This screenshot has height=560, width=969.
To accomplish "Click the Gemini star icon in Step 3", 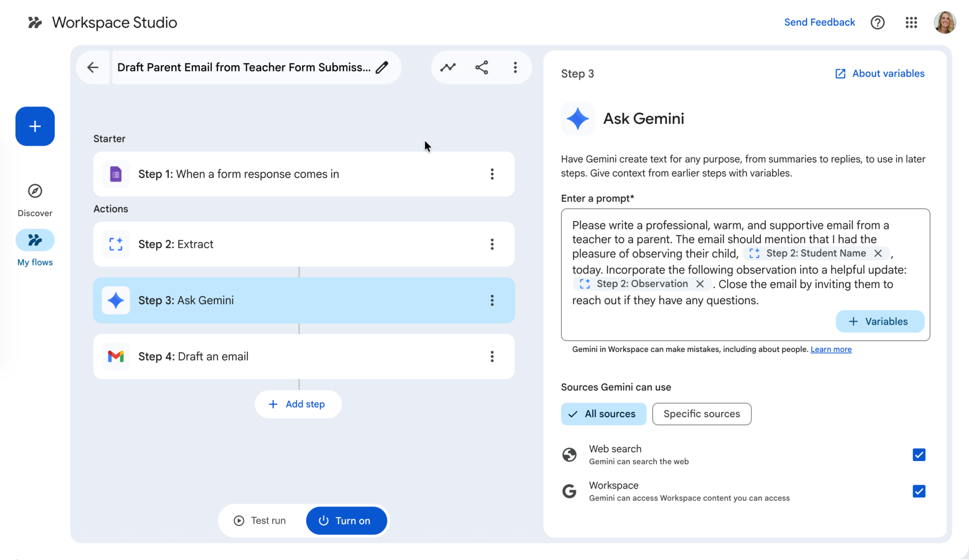I will tap(116, 300).
